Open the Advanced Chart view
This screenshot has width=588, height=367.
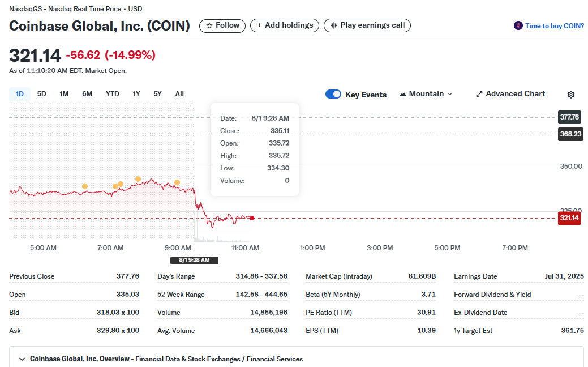pos(510,94)
